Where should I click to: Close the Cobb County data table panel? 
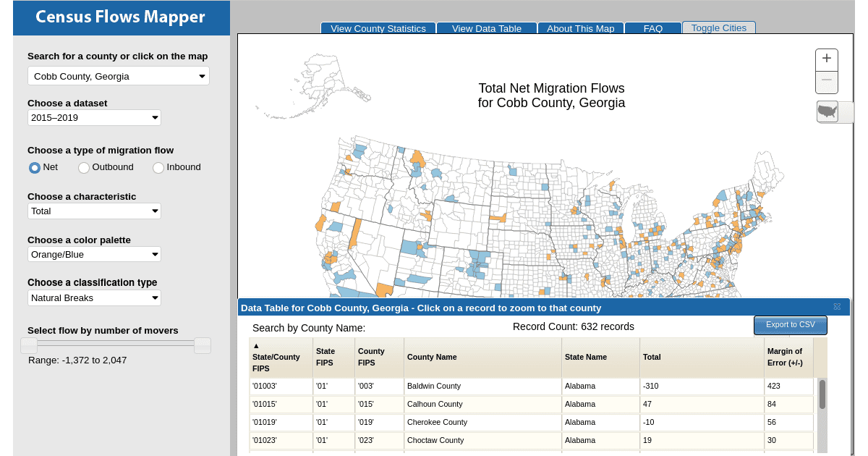[837, 307]
